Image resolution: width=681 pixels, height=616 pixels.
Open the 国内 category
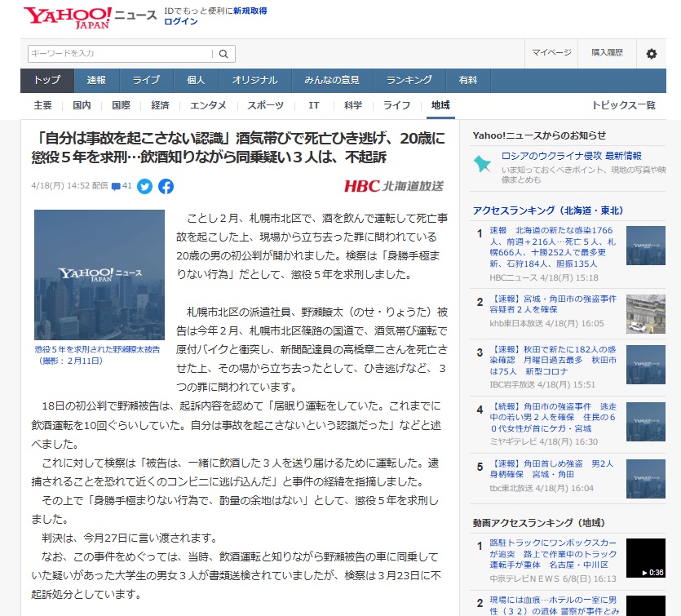tap(82, 105)
